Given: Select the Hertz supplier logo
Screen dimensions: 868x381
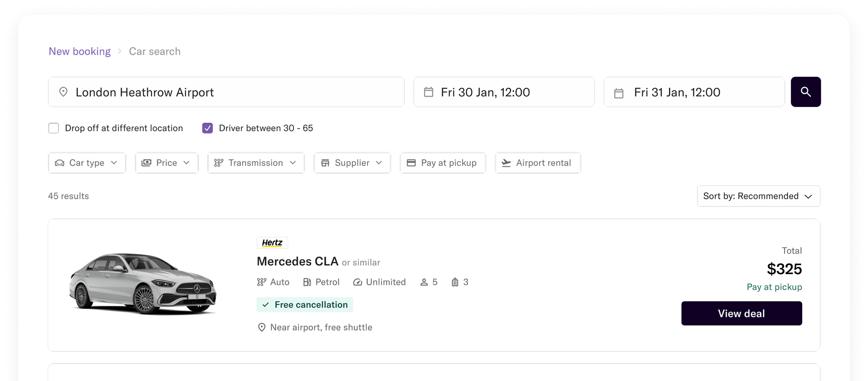Looking at the screenshot, I should [272, 242].
